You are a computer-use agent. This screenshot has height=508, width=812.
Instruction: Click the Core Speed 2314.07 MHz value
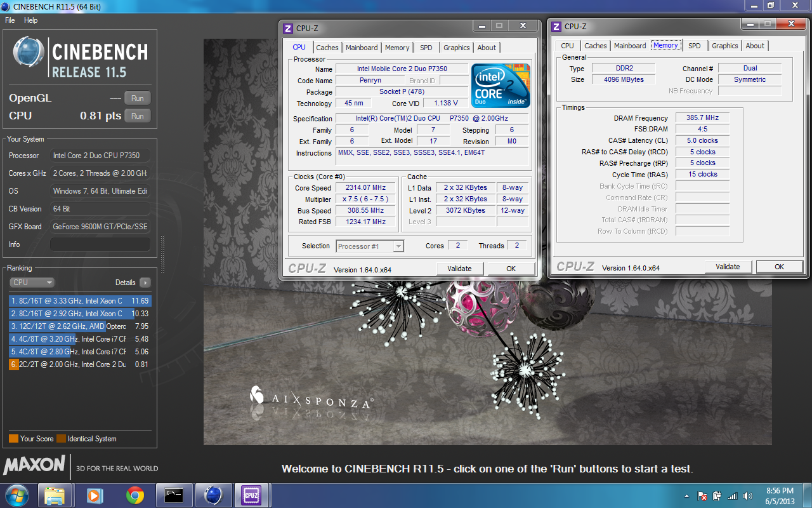tap(365, 188)
